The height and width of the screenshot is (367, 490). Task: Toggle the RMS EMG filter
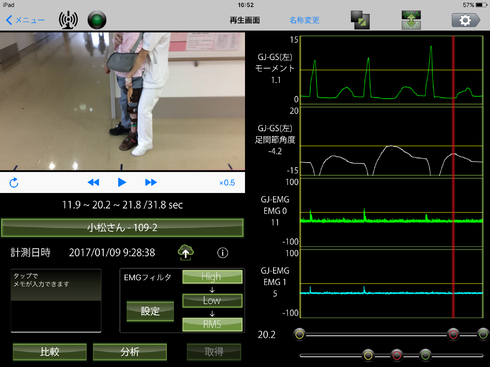[x=212, y=324]
